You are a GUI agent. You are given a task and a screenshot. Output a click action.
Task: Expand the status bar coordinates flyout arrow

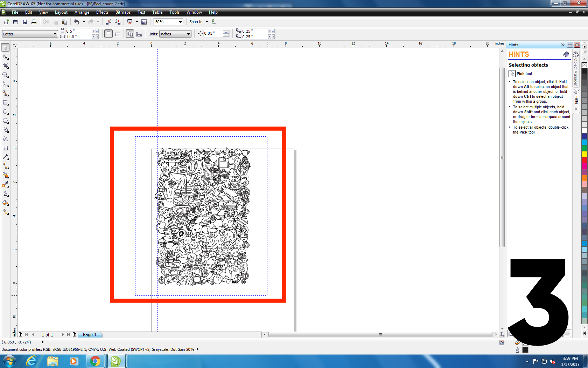point(43,342)
